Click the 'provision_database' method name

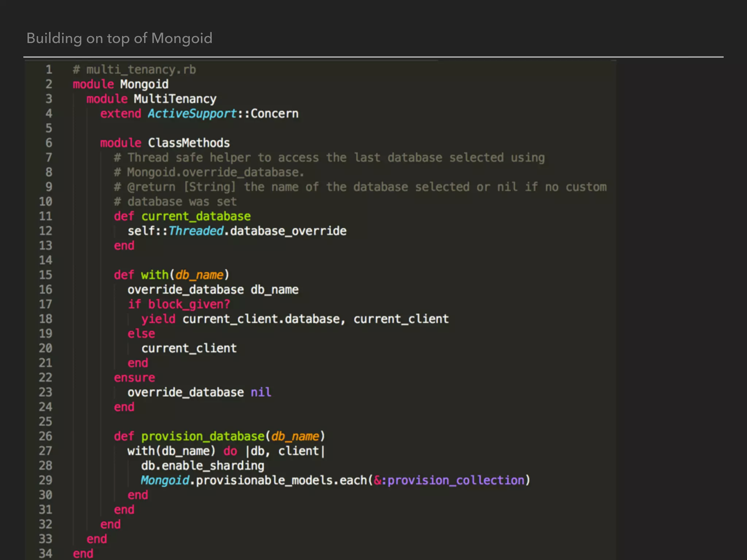[203, 436]
